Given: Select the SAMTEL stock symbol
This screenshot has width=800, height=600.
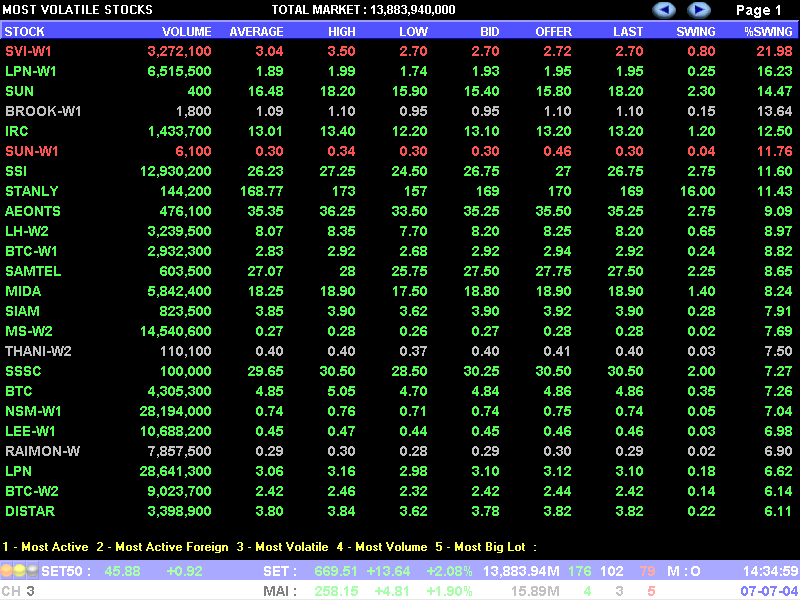Looking at the screenshot, I should pos(33,271).
